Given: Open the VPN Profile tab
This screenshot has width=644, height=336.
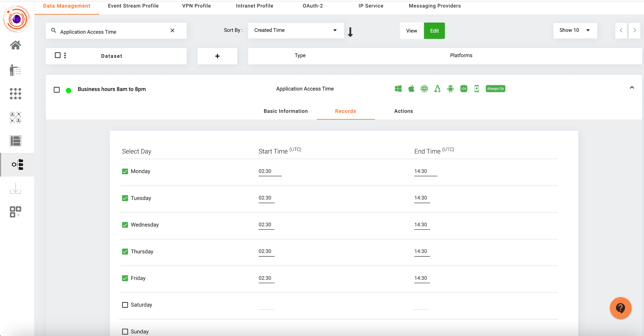Looking at the screenshot, I should [196, 6].
